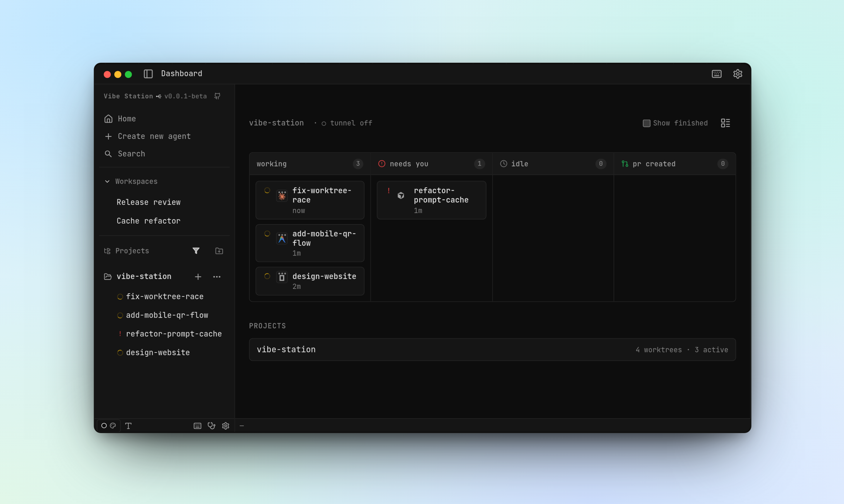Add a new project folder
Screen dimensions: 844x504
click(x=219, y=251)
